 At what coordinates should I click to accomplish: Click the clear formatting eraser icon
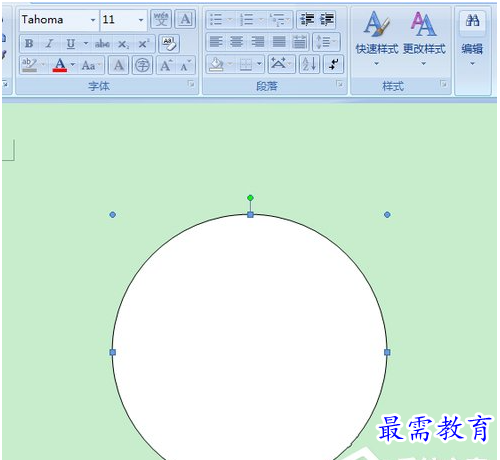169,43
